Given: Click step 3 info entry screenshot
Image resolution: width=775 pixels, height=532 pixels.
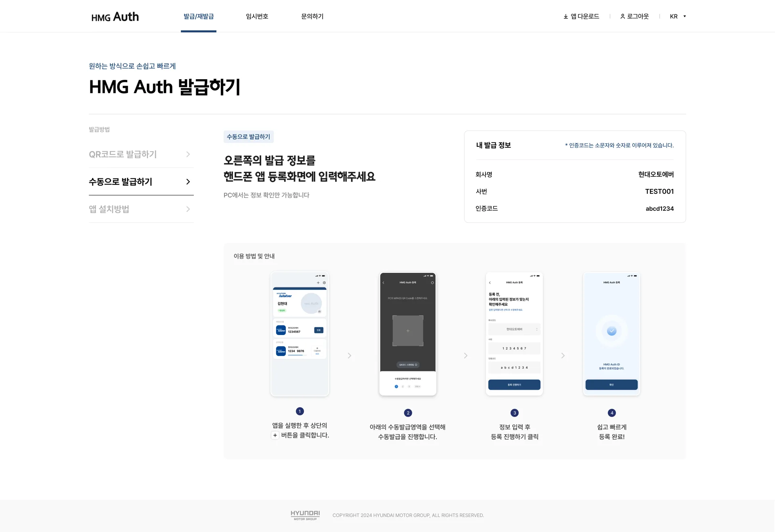Looking at the screenshot, I should click(x=514, y=334).
